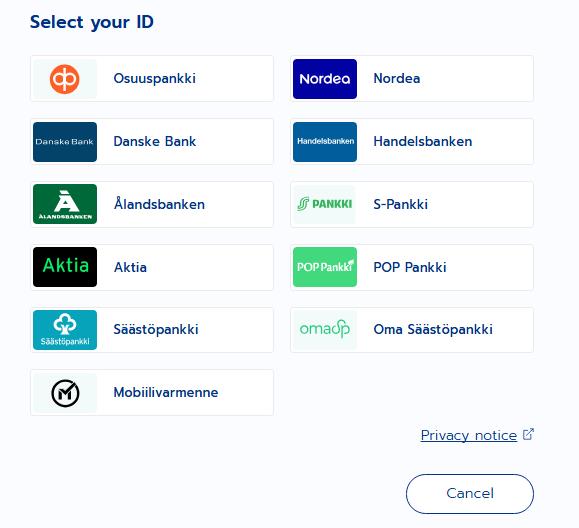Click the Danske Bank logo tile

click(65, 142)
